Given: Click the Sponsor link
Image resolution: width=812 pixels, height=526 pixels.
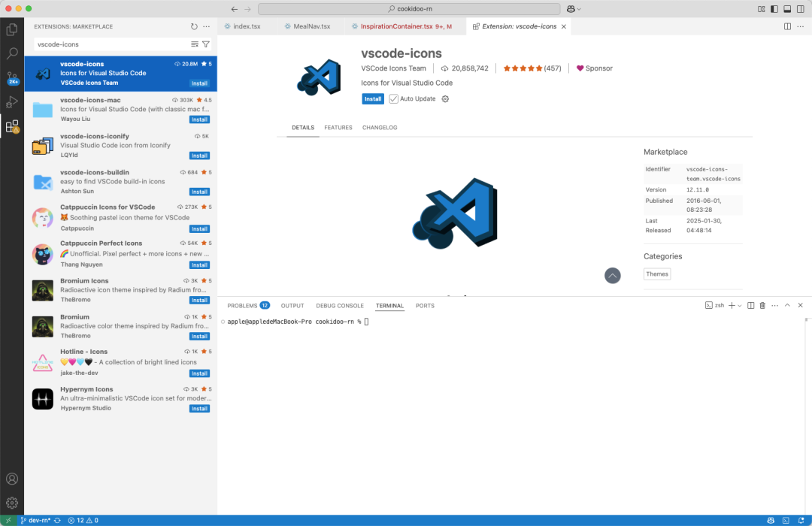Looking at the screenshot, I should click(x=594, y=68).
